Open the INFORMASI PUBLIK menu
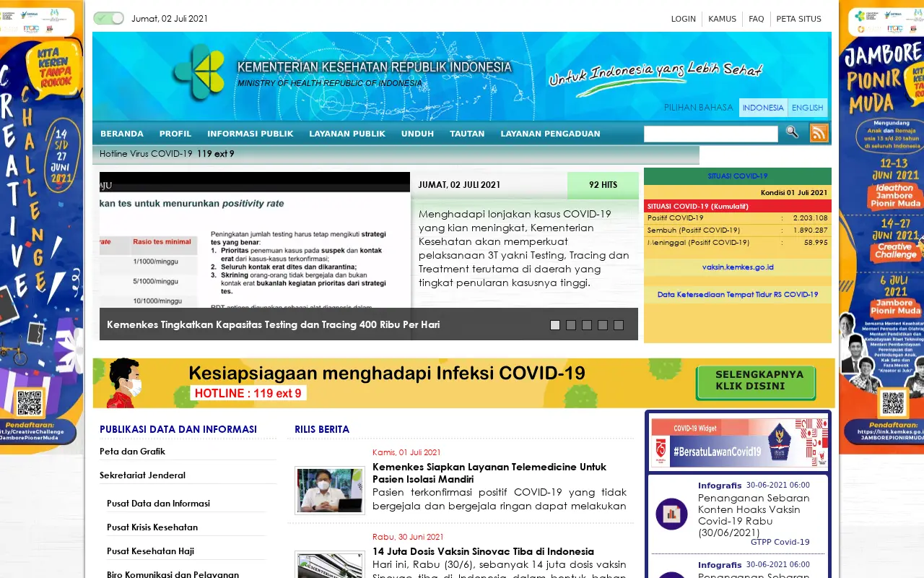Screen dimensions: 924x578 point(250,134)
